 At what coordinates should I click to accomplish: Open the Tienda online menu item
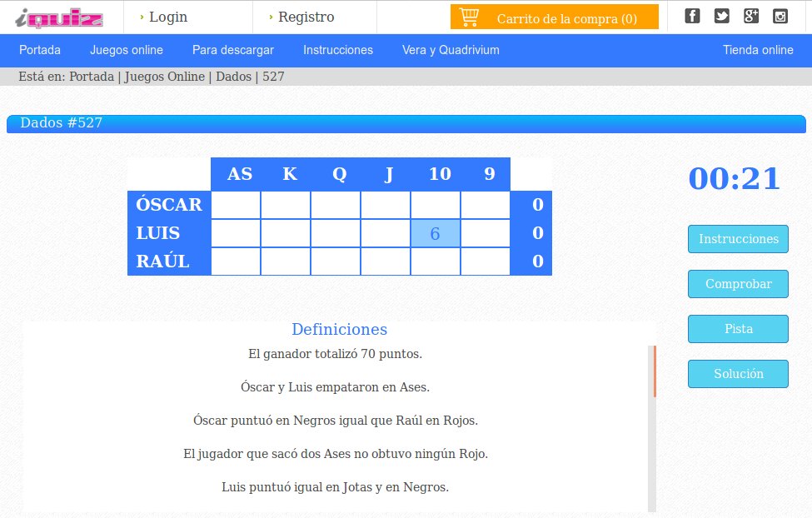[x=758, y=50]
